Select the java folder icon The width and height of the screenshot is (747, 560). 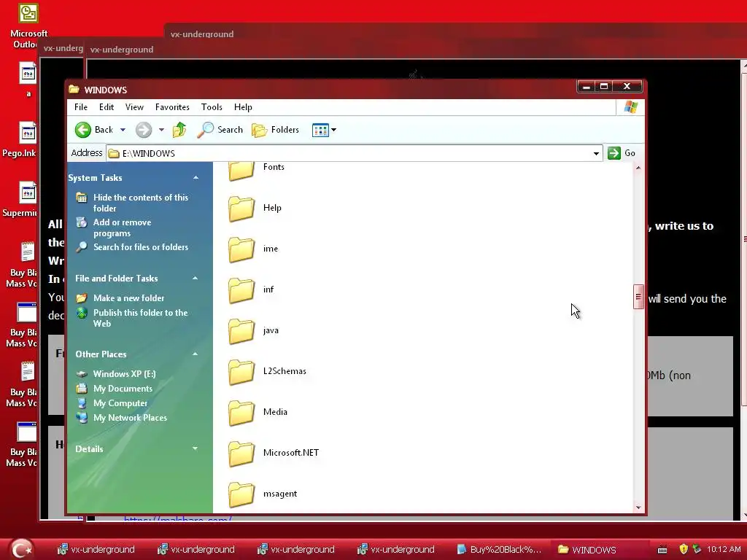point(241,331)
